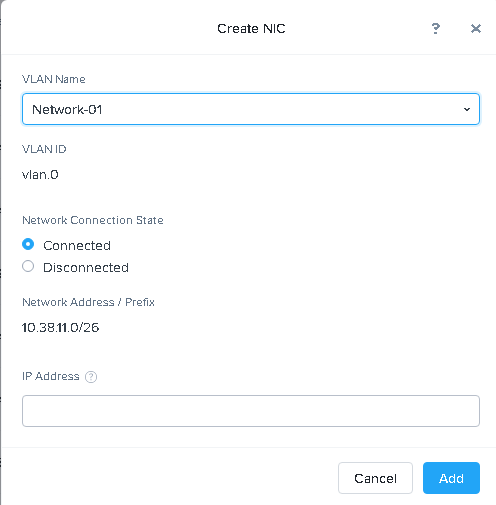The image size is (496, 505).
Task: Select the Connected radio button
Action: click(x=28, y=244)
